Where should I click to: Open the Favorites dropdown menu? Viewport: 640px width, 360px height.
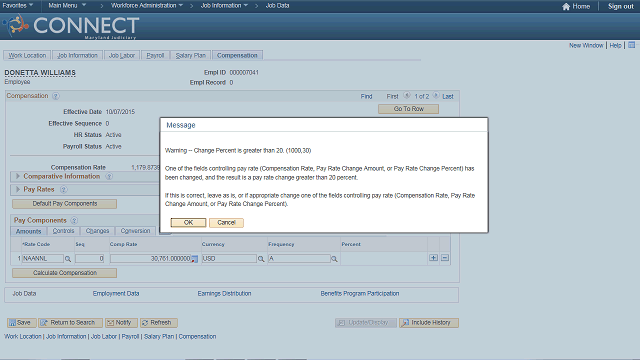[18, 6]
